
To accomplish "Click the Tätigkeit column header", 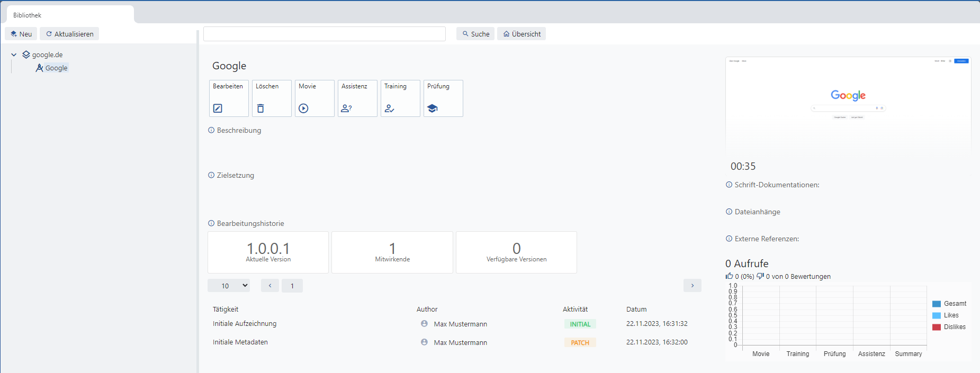I will pyautogui.click(x=226, y=309).
